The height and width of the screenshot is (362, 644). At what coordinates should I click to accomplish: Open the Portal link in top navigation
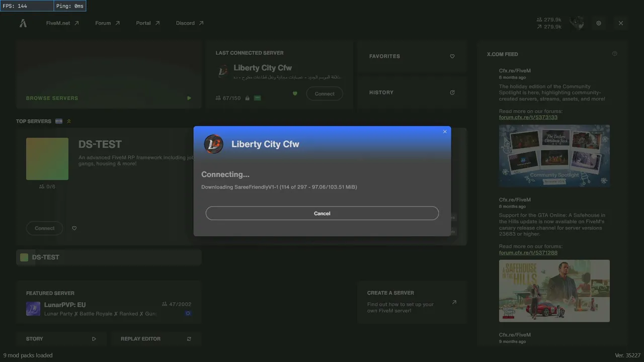pos(148,23)
